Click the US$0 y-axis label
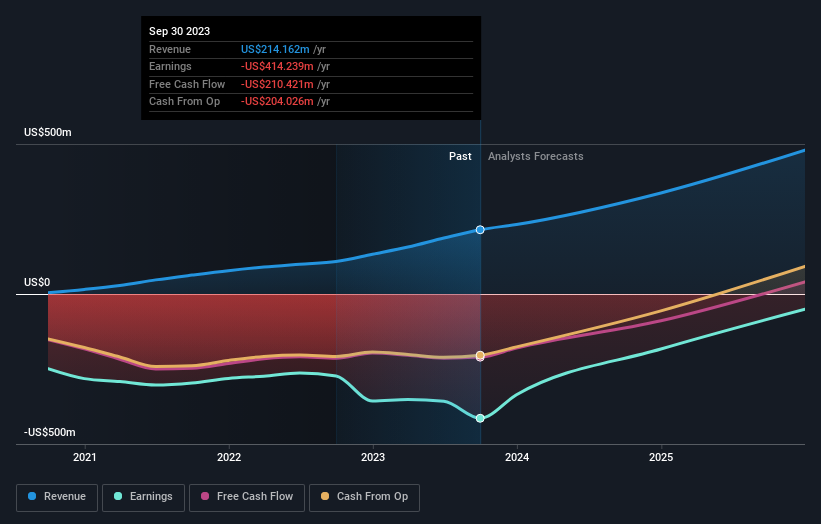 37,283
